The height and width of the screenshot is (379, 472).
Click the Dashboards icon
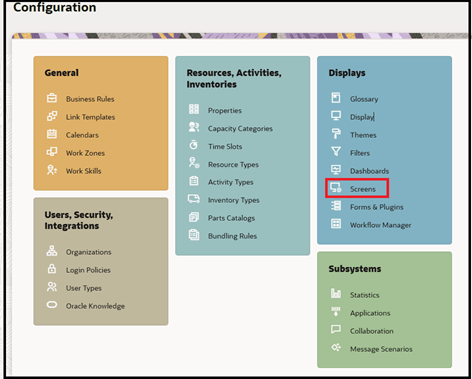coord(336,170)
